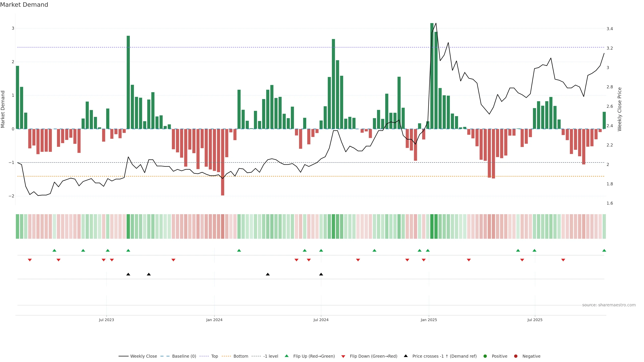Click the Market Demand chart title
Image resolution: width=644 pixels, height=362 pixels.
point(24,5)
